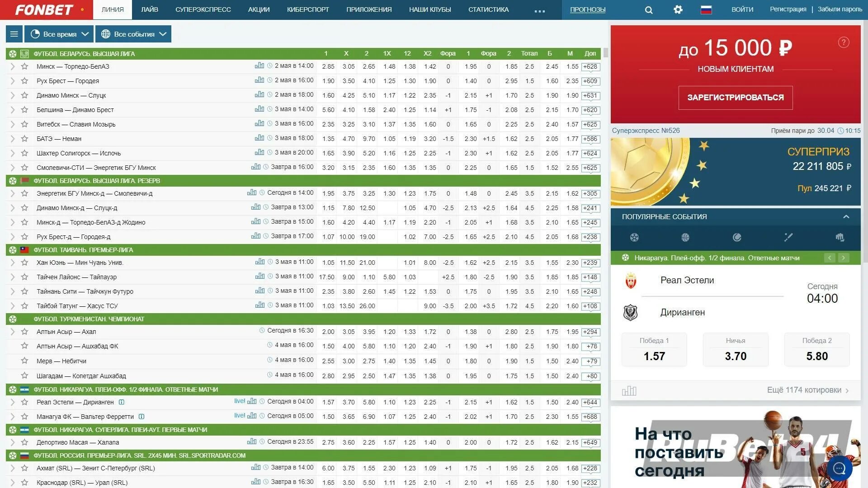Click the mobile applications icon in navigation

(x=369, y=8)
